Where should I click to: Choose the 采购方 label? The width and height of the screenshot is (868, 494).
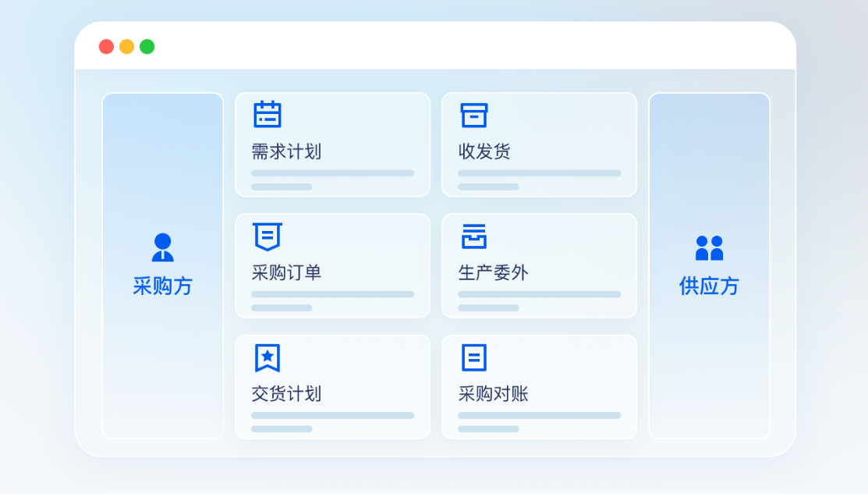tap(163, 286)
